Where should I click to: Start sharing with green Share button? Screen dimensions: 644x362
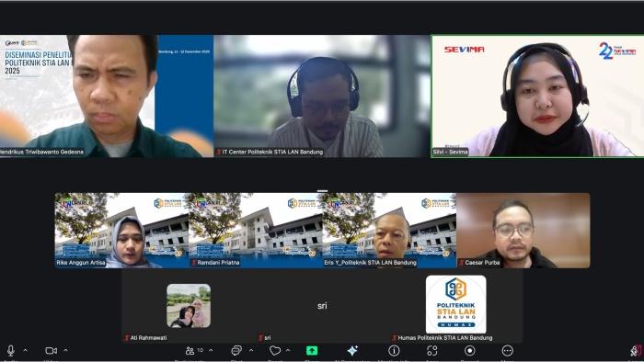click(312, 351)
